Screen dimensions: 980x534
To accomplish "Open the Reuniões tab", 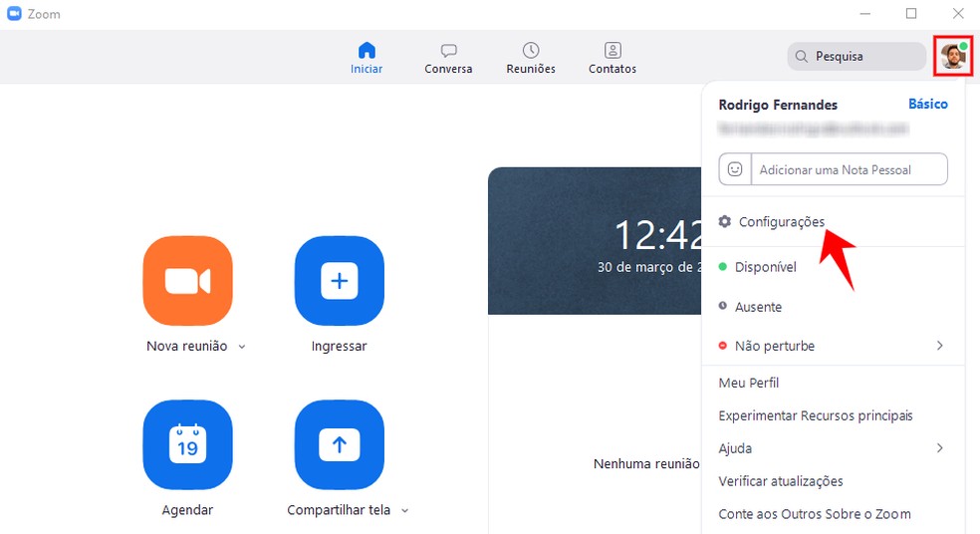I will point(531,58).
